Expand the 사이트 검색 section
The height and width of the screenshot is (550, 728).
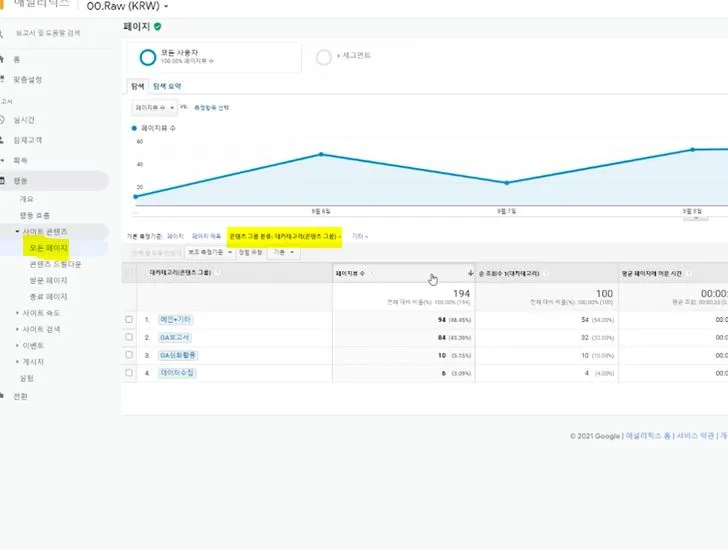click(17, 330)
